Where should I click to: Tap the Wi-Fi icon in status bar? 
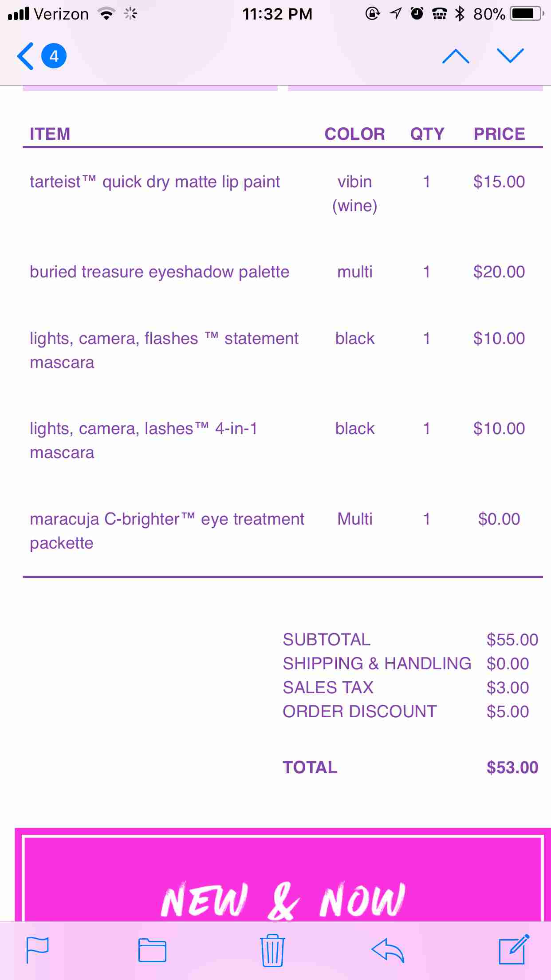pos(106,14)
